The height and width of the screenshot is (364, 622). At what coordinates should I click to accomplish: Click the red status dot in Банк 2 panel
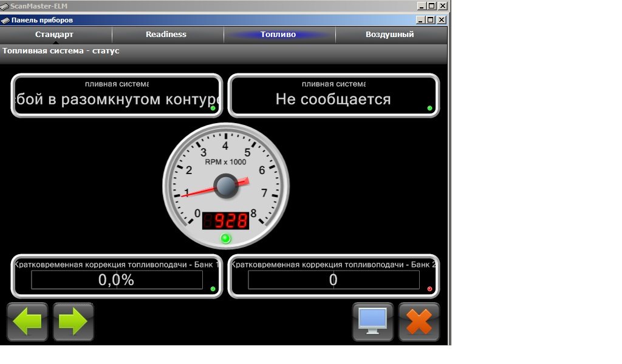point(430,289)
